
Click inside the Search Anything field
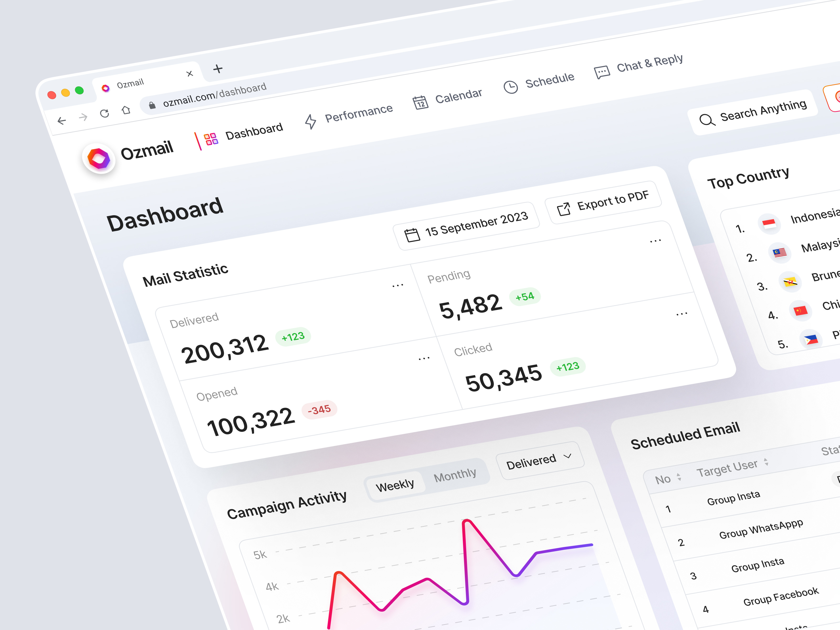point(765,109)
